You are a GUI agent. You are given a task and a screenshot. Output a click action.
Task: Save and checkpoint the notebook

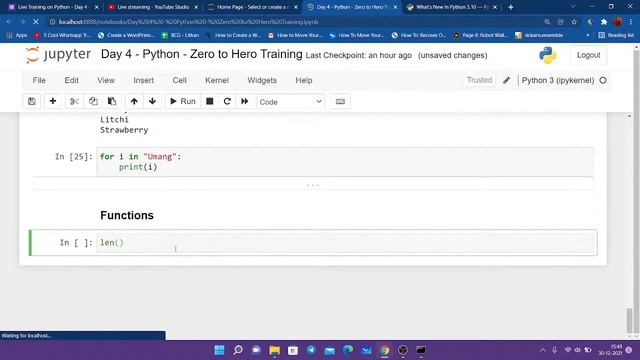[32, 101]
